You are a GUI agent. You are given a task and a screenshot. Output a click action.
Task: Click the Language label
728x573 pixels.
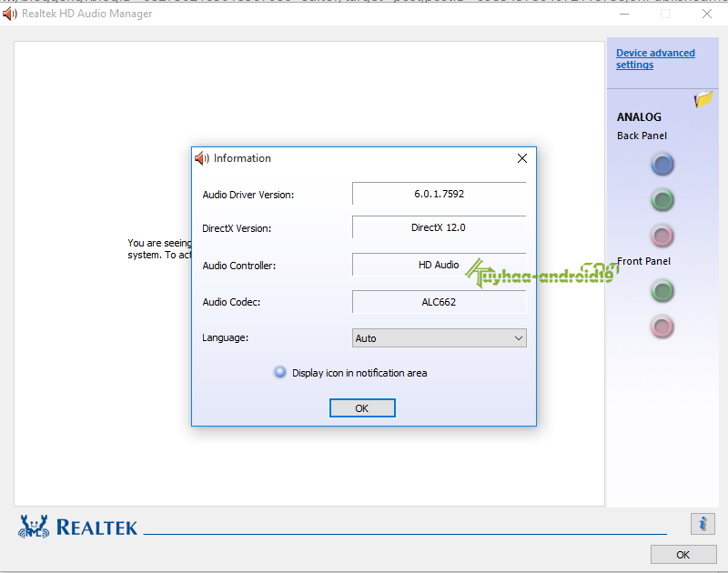click(225, 337)
